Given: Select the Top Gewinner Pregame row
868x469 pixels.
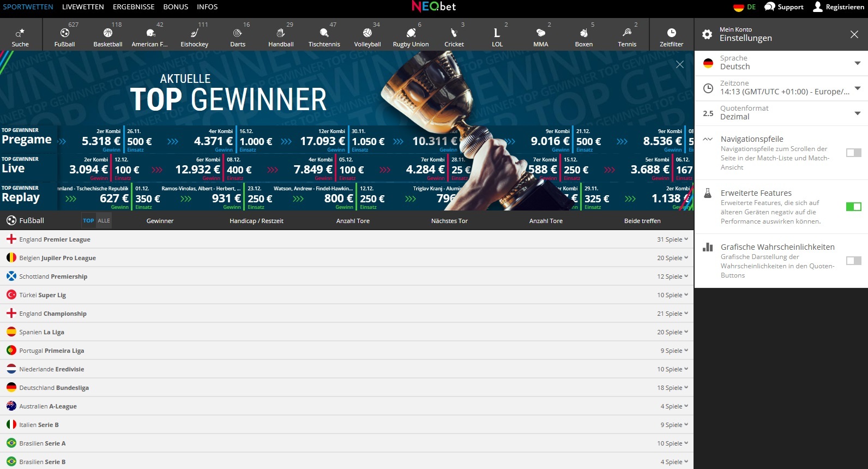Looking at the screenshot, I should coord(28,140).
